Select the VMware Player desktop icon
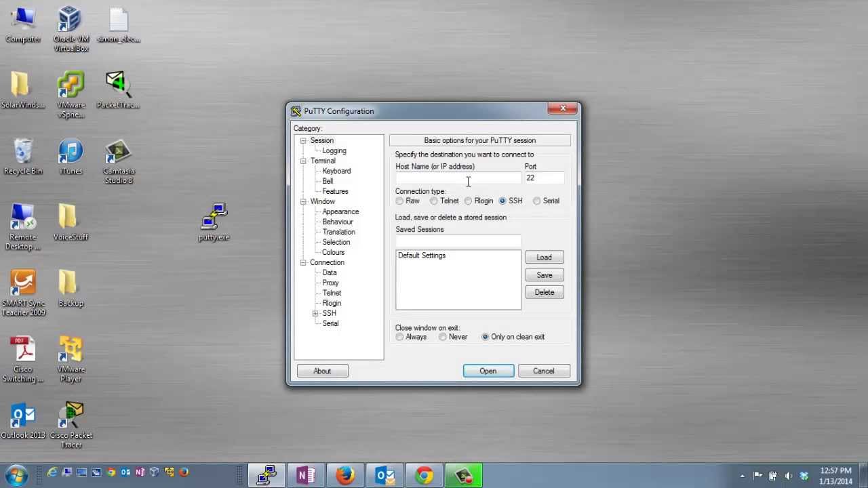Image resolution: width=868 pixels, height=488 pixels. click(x=71, y=359)
